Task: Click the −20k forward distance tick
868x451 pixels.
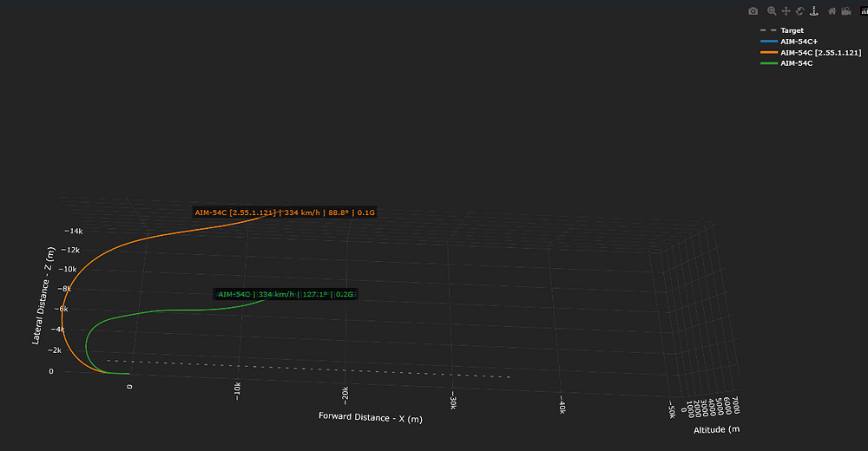Action: (345, 395)
